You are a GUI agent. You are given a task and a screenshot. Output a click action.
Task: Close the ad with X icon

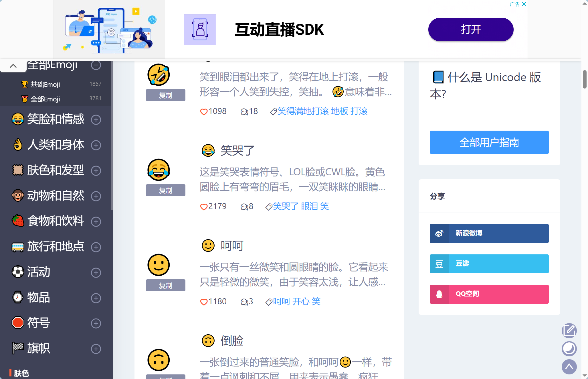point(524,4)
